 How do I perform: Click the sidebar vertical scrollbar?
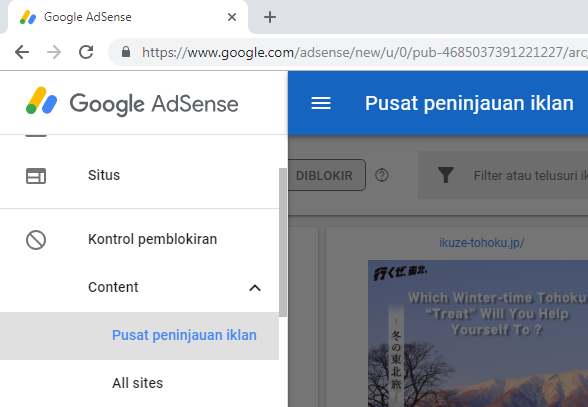click(x=283, y=242)
